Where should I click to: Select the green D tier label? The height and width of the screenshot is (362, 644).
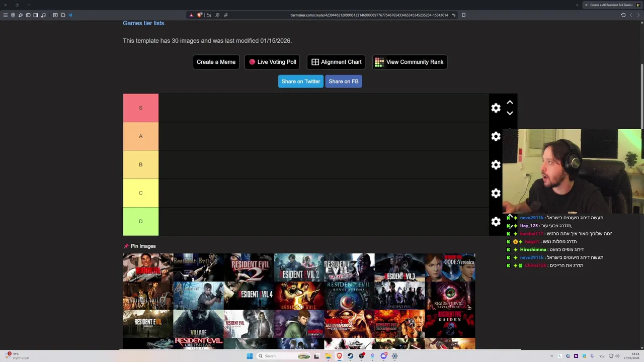(141, 221)
